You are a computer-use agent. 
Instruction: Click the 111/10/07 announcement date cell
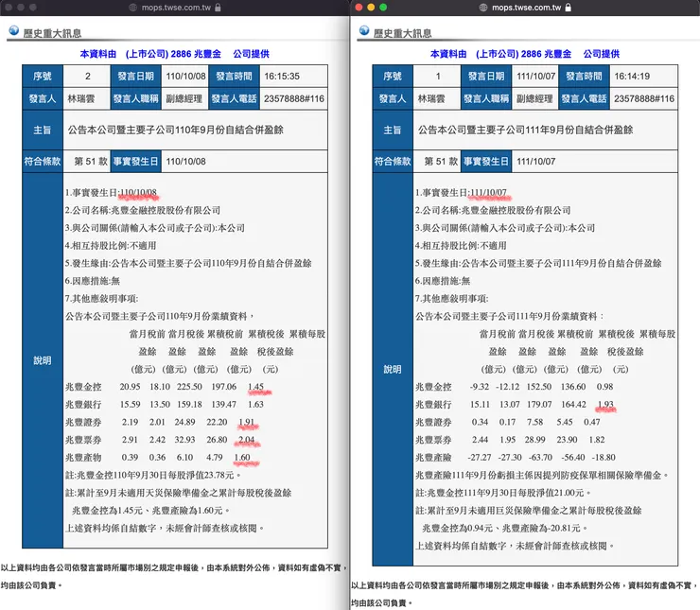tap(535, 77)
